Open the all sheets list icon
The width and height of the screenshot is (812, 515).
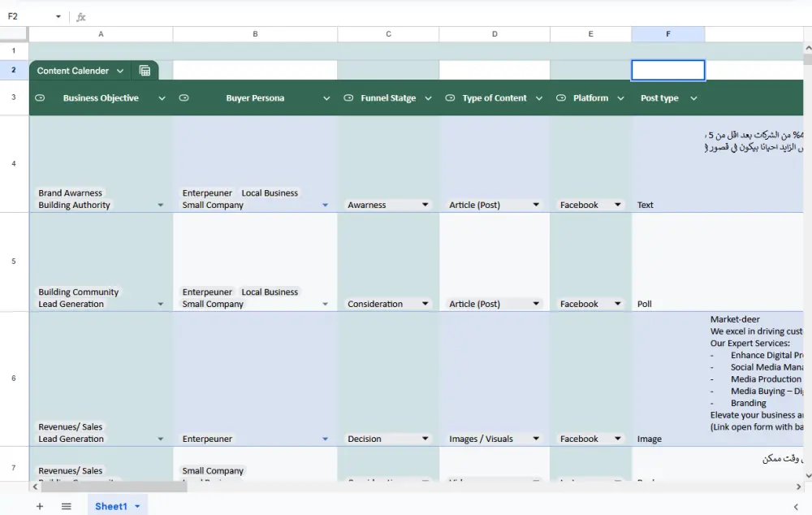(67, 506)
